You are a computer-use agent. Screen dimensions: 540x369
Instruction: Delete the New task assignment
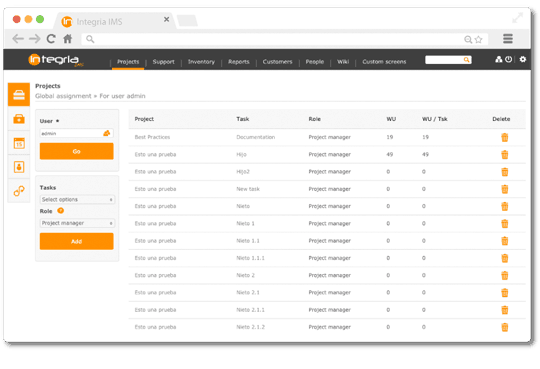[x=505, y=189]
